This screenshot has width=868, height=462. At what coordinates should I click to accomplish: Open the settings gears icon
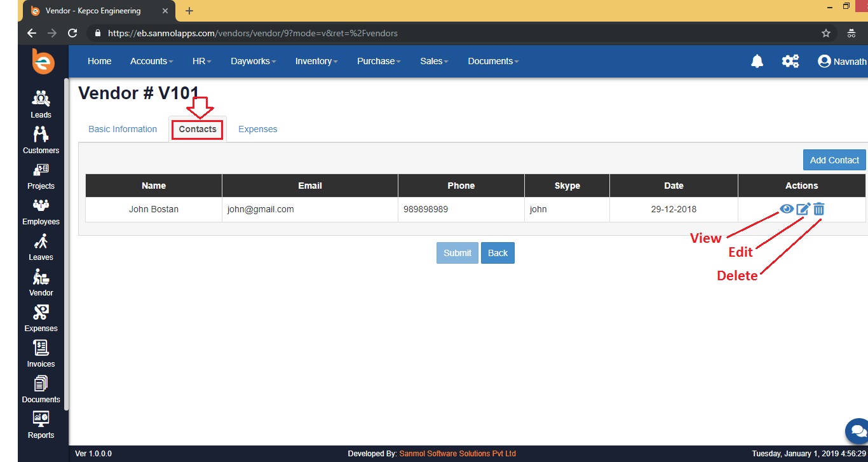click(790, 61)
